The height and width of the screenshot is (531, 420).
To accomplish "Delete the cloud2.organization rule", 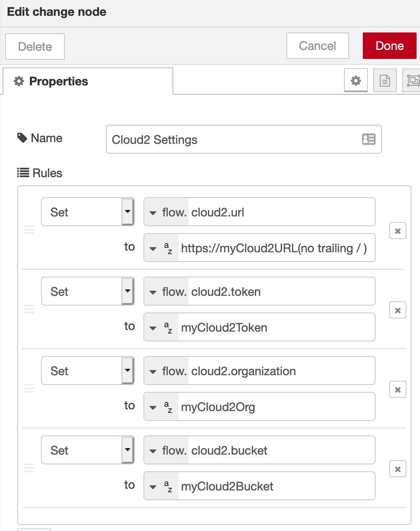I will click(x=397, y=390).
